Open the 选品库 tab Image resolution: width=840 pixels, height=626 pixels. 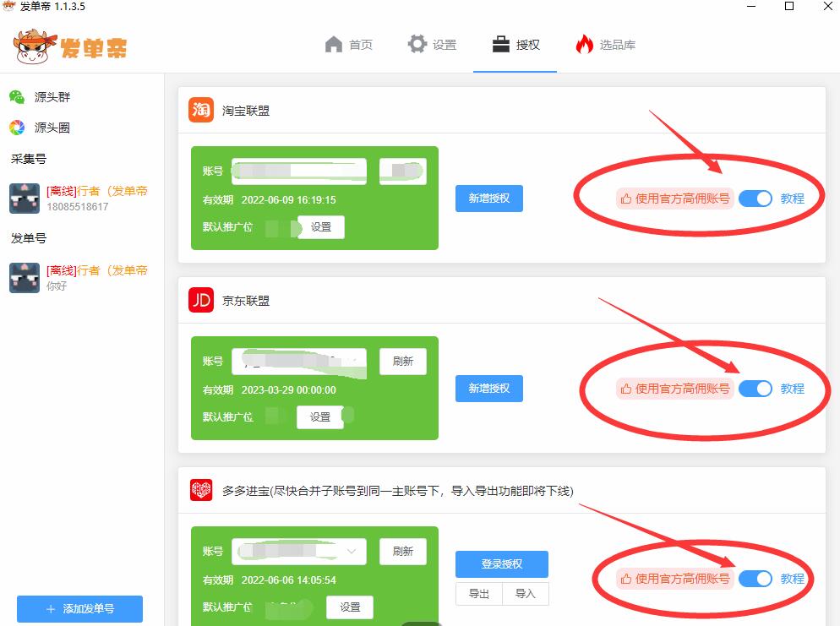point(605,45)
